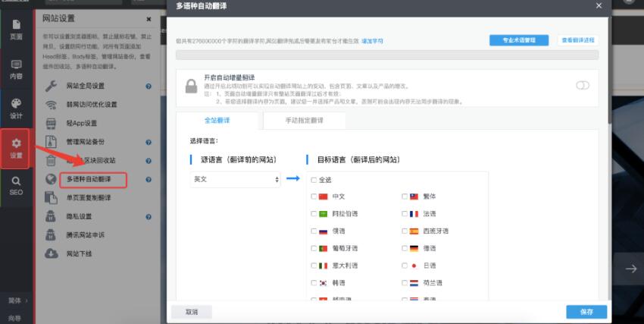Click the download icon beside 网站下线
Image resolution: width=644 pixels, height=324 pixels.
(52, 253)
